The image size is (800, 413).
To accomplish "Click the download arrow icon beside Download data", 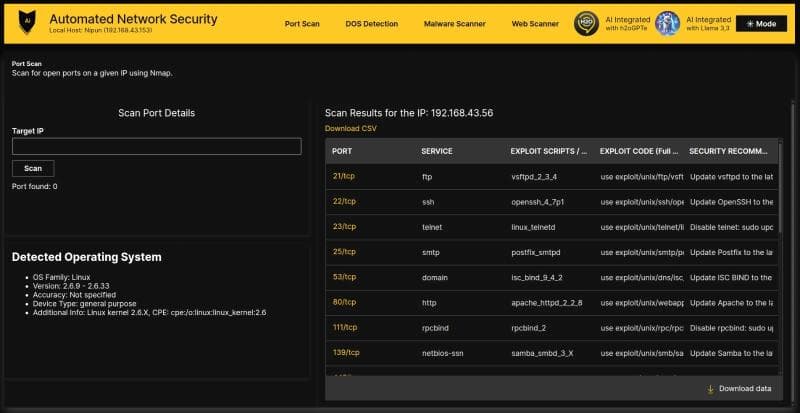I will [710, 389].
